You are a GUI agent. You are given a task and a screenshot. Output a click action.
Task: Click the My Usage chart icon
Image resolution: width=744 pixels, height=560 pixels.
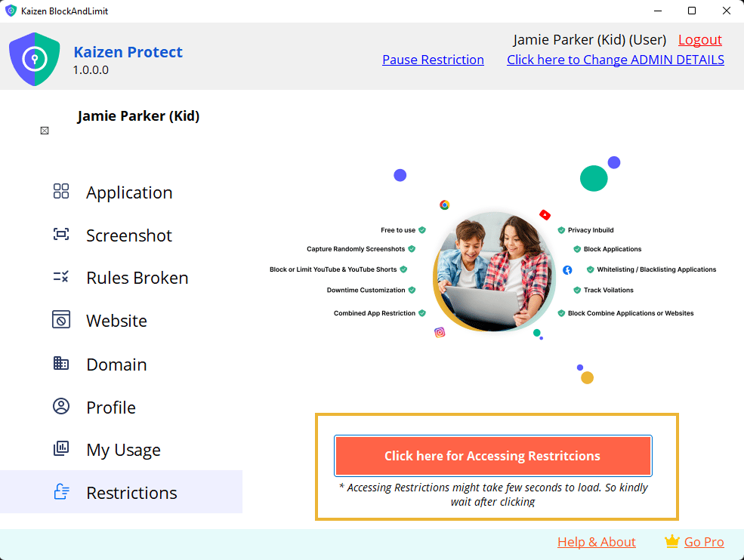click(61, 449)
